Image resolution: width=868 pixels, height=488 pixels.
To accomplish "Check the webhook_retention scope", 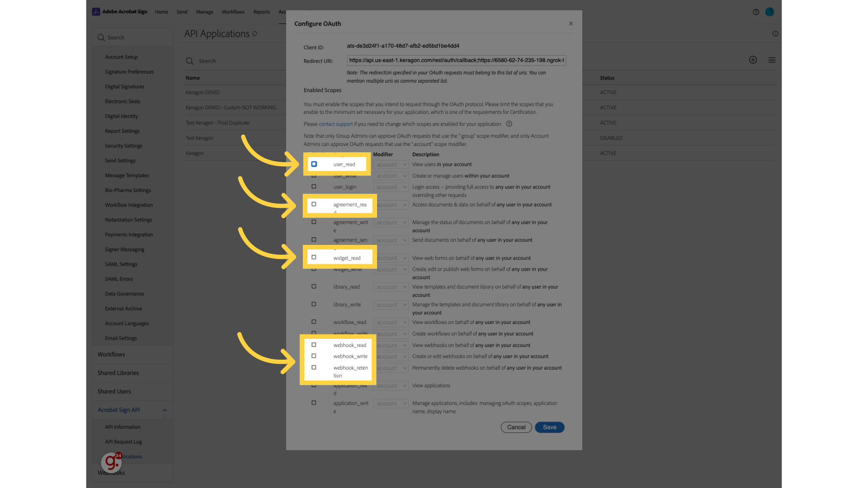I will pyautogui.click(x=314, y=367).
